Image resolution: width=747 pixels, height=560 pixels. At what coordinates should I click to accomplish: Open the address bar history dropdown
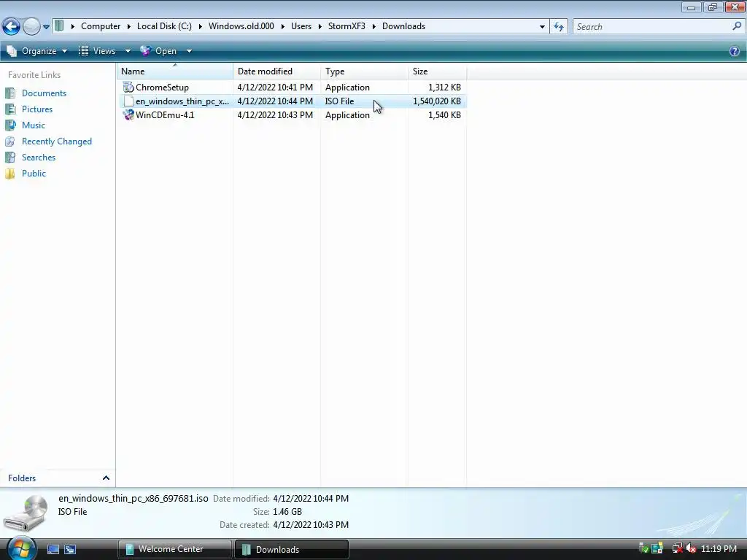click(x=542, y=27)
